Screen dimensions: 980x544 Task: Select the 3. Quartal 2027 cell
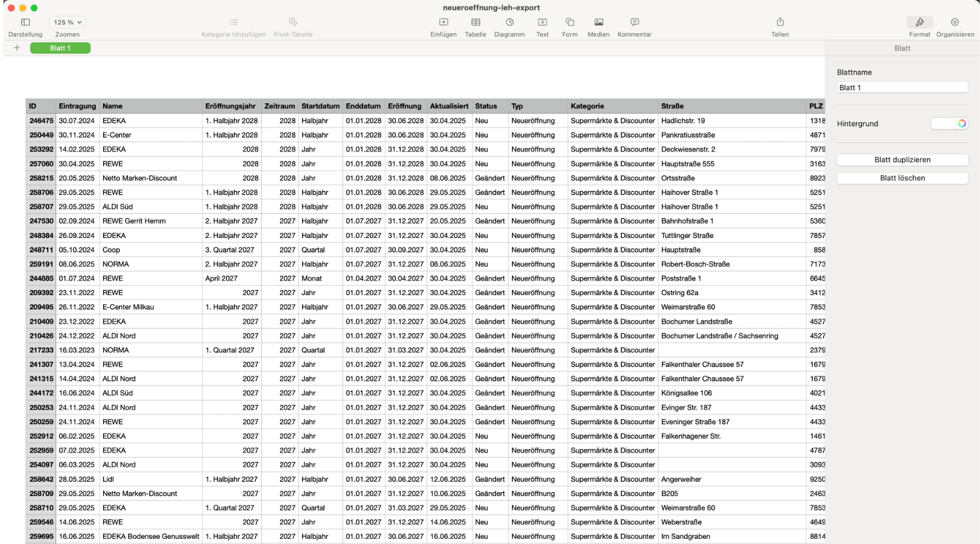[x=232, y=250]
